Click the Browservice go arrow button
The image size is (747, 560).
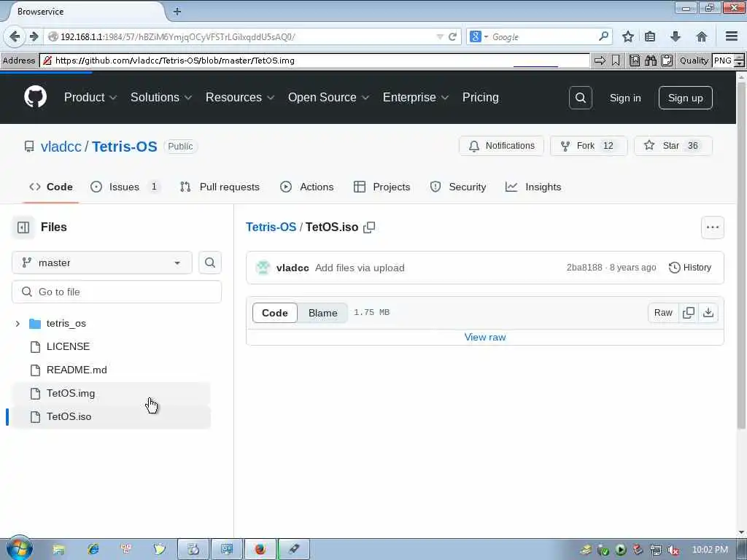[600, 61]
